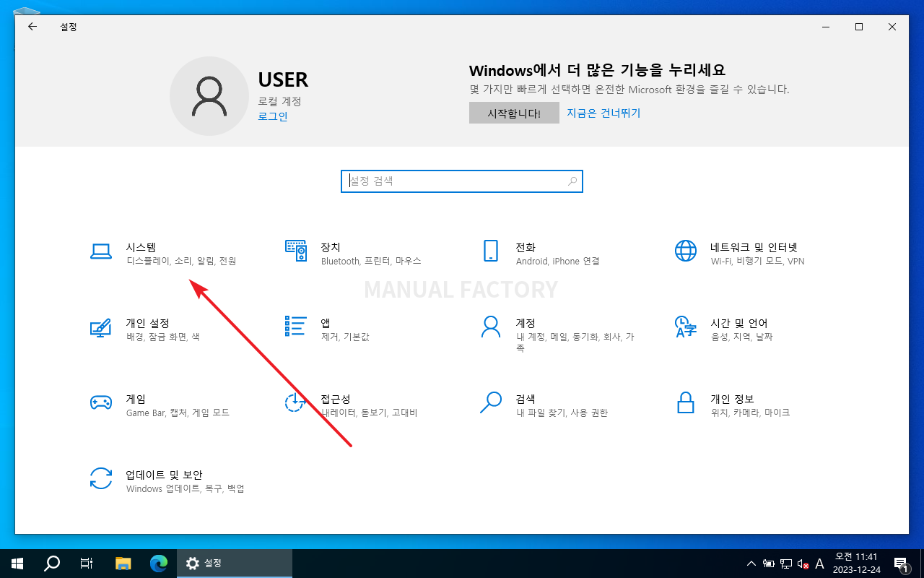Click the settings search field

(462, 181)
